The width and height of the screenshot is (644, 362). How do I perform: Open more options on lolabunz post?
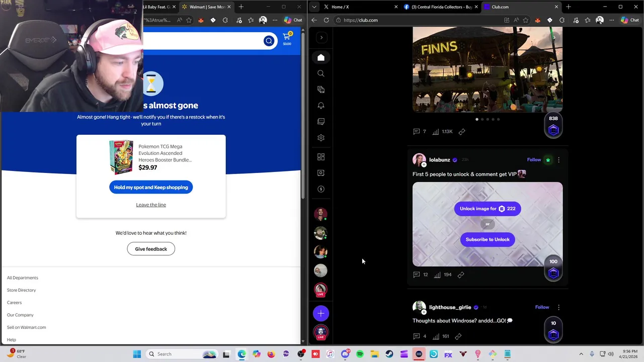point(558,160)
